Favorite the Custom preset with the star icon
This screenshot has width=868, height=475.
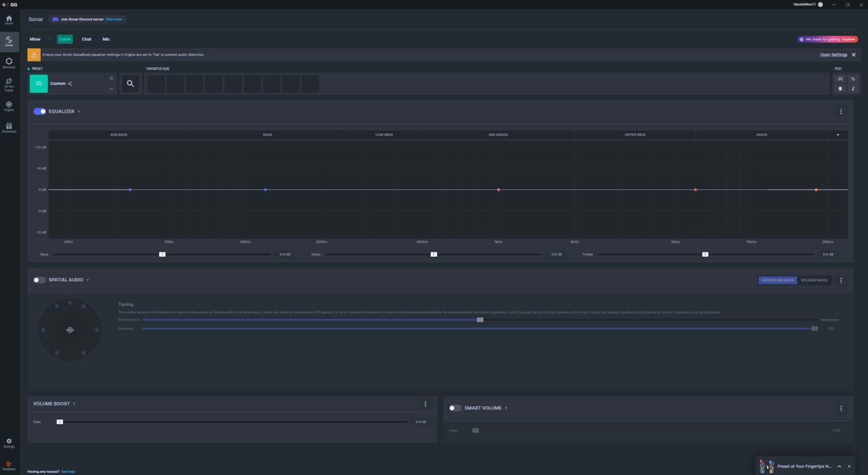tap(111, 78)
